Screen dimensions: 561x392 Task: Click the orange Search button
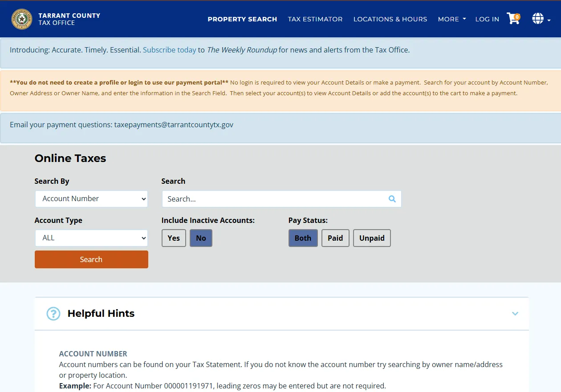click(91, 259)
